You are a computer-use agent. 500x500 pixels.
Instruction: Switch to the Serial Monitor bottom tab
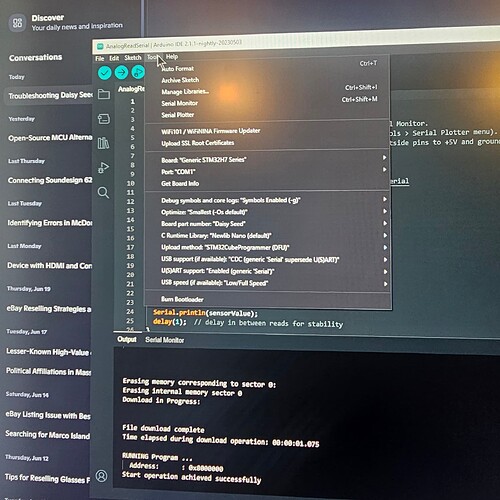point(165,340)
